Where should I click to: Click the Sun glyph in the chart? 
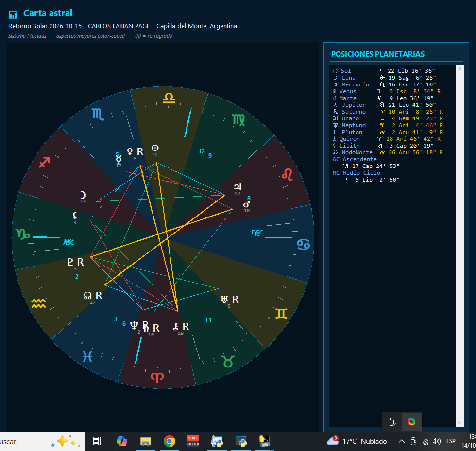click(x=155, y=148)
